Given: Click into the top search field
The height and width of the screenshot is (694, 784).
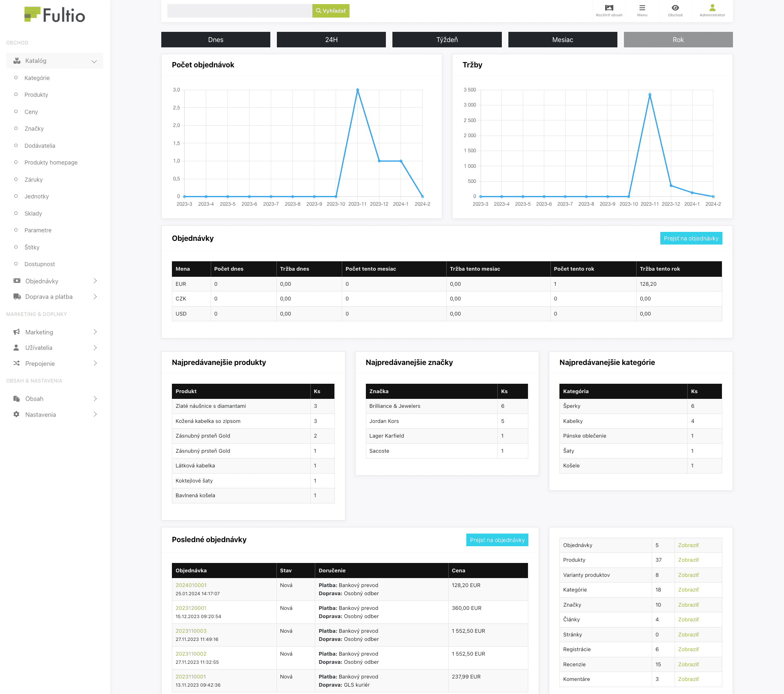Looking at the screenshot, I should coord(240,11).
